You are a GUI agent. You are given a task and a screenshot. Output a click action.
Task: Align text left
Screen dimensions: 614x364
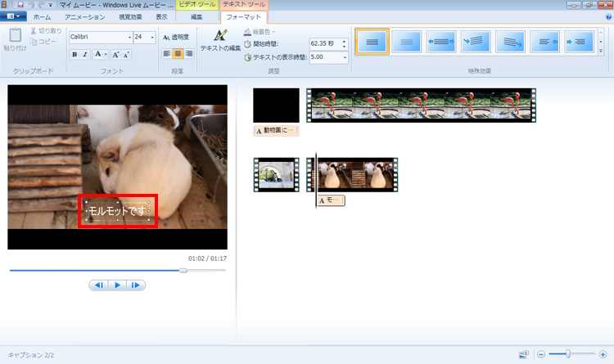(167, 54)
